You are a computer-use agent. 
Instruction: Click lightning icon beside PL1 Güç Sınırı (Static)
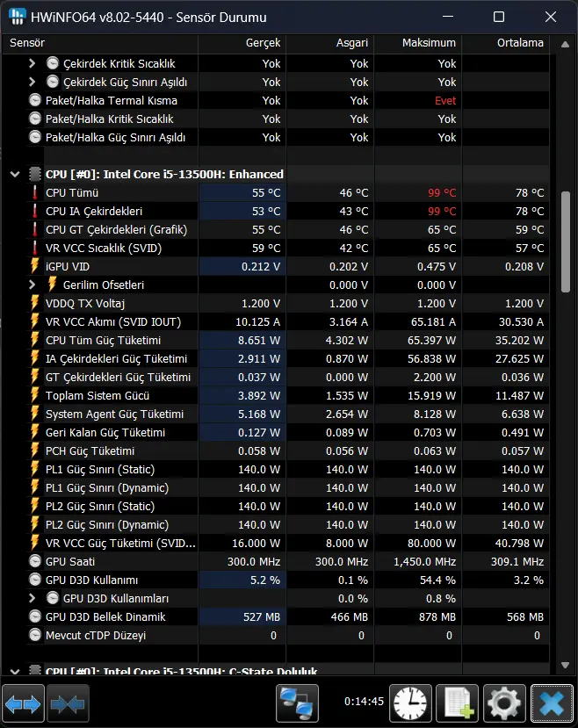35,470
